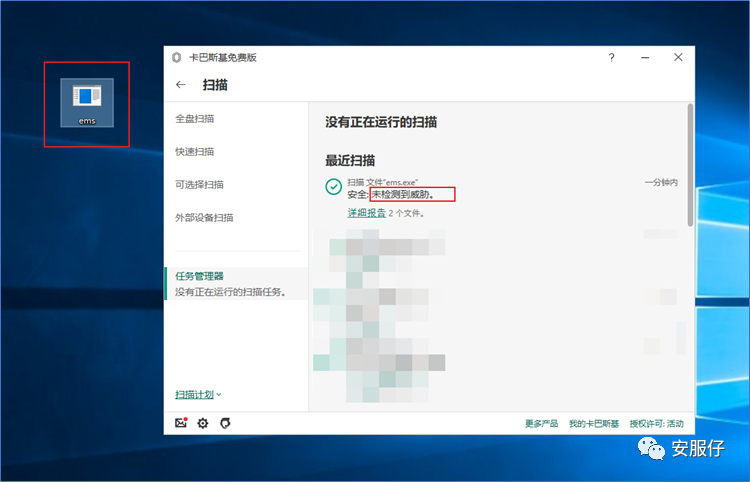750x482 pixels.
Task: Expand the 扫描计划 dropdown
Action: point(198,394)
